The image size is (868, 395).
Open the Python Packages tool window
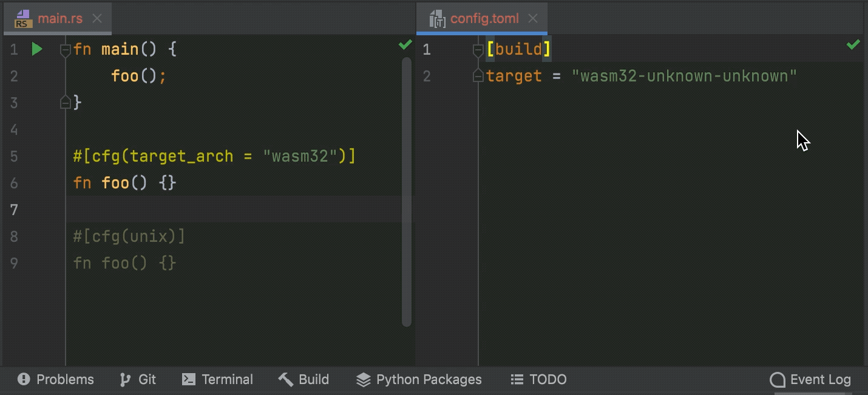pyautogui.click(x=418, y=379)
